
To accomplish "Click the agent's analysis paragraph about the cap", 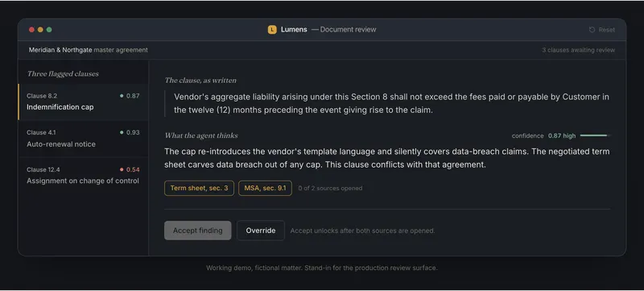I will 387,158.
